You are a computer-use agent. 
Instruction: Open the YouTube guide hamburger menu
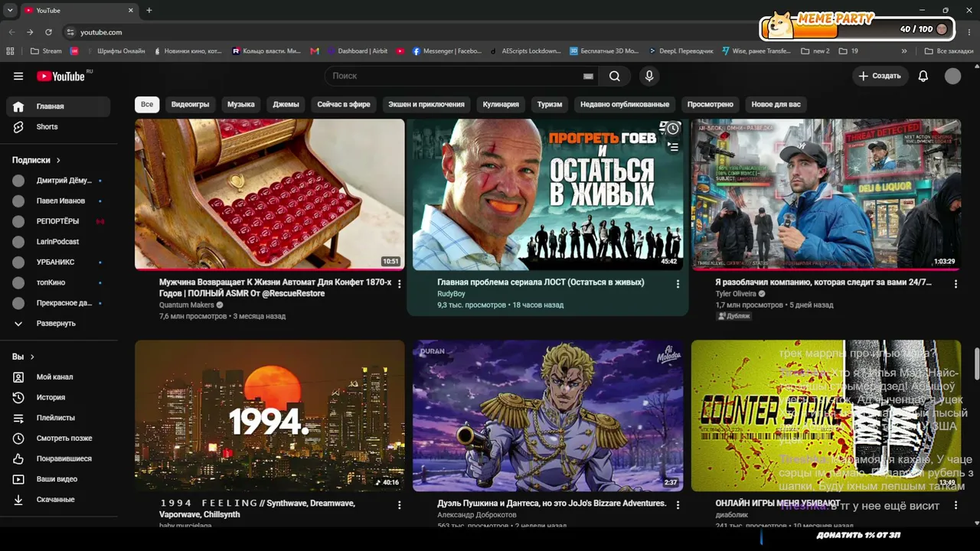coord(18,76)
